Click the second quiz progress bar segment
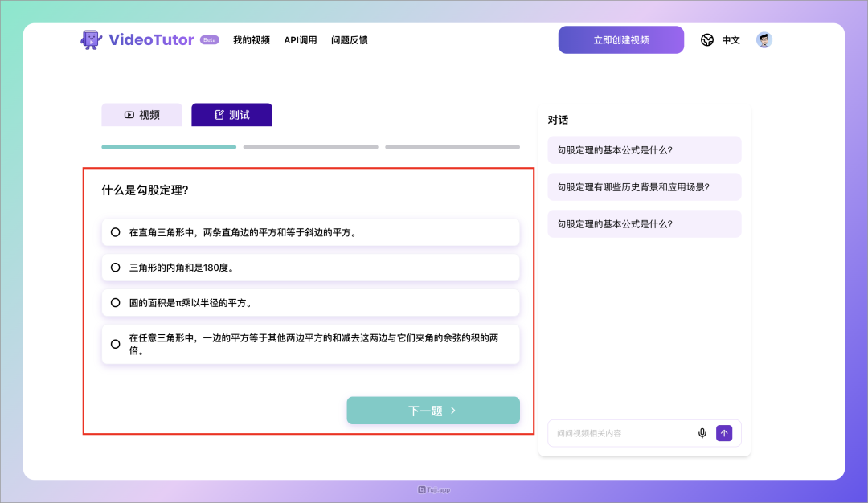868x503 pixels. (310, 147)
